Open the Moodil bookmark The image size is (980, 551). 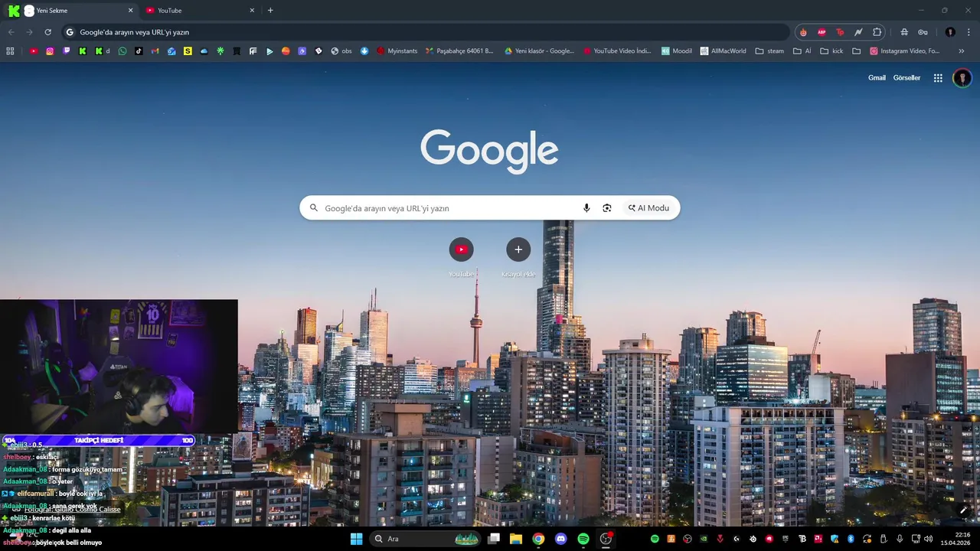[677, 51]
